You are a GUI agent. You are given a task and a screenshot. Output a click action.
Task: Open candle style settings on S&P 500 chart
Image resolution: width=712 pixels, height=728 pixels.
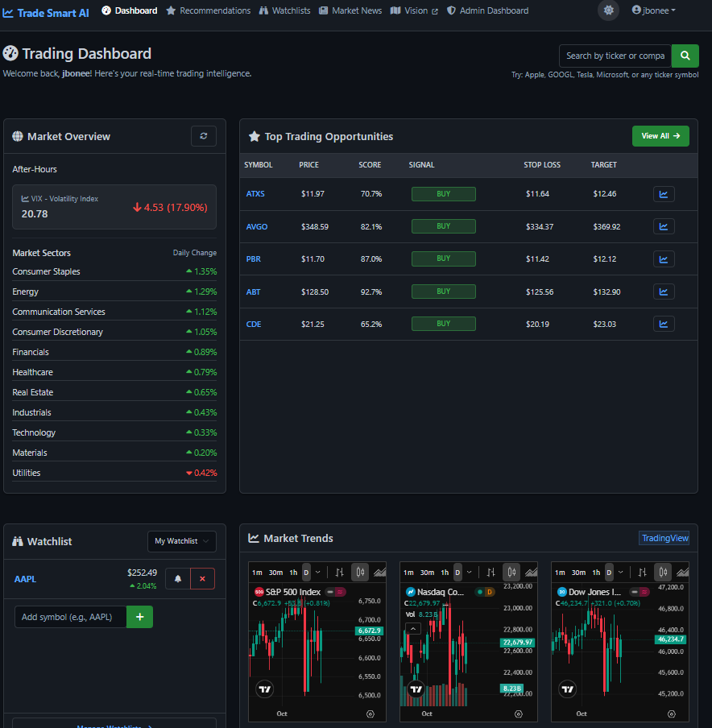360,571
